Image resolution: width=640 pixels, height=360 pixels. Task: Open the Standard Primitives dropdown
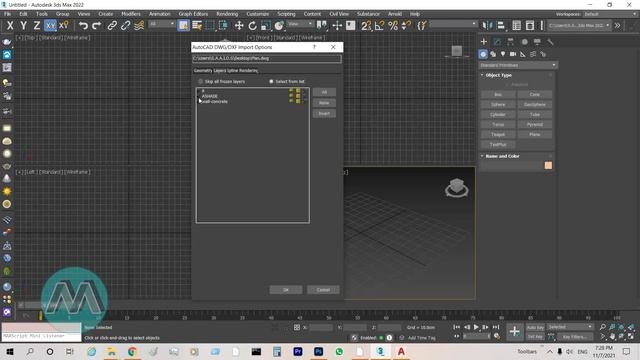pos(518,65)
